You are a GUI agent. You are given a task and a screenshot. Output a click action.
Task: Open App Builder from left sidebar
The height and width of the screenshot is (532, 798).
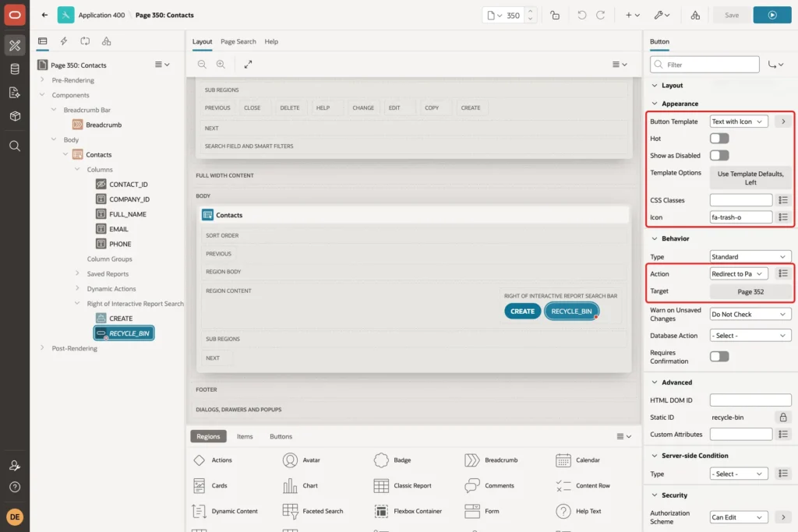[15, 45]
